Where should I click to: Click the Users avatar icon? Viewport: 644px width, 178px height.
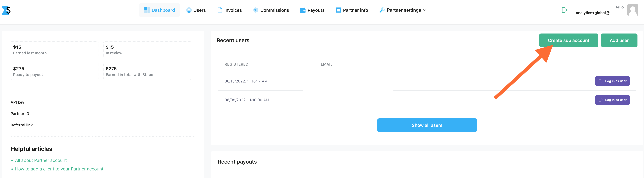coord(189,10)
